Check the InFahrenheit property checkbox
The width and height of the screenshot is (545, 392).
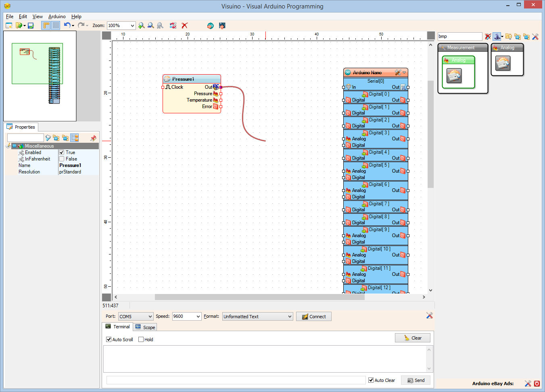pos(62,159)
